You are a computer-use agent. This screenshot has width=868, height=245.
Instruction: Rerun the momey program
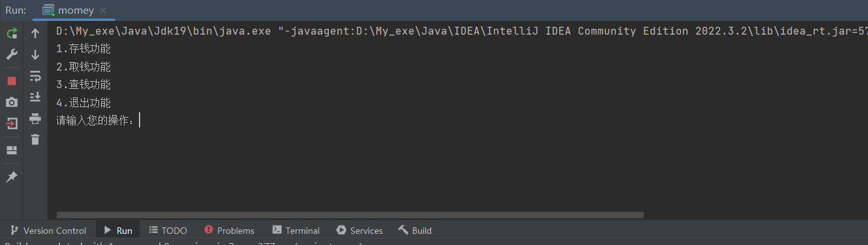click(x=12, y=33)
